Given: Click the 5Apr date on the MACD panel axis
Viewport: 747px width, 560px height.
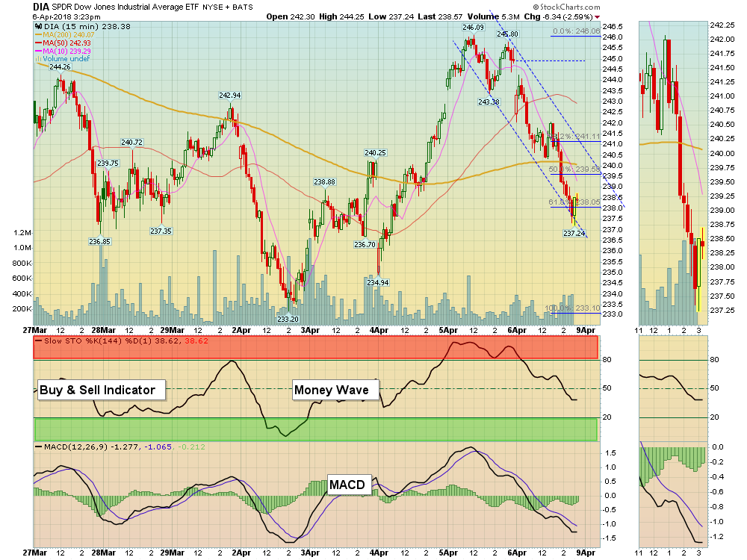Looking at the screenshot, I should [448, 553].
